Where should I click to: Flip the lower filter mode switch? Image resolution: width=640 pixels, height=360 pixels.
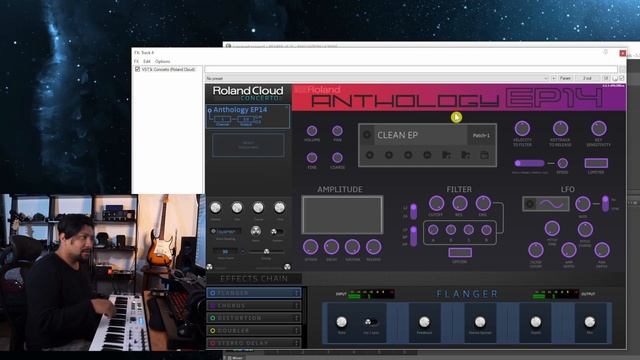413,236
